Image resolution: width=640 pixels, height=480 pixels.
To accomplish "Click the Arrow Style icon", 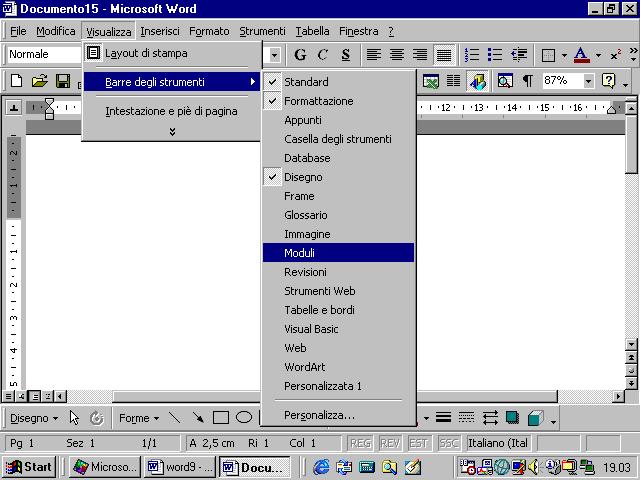I will pos(490,418).
